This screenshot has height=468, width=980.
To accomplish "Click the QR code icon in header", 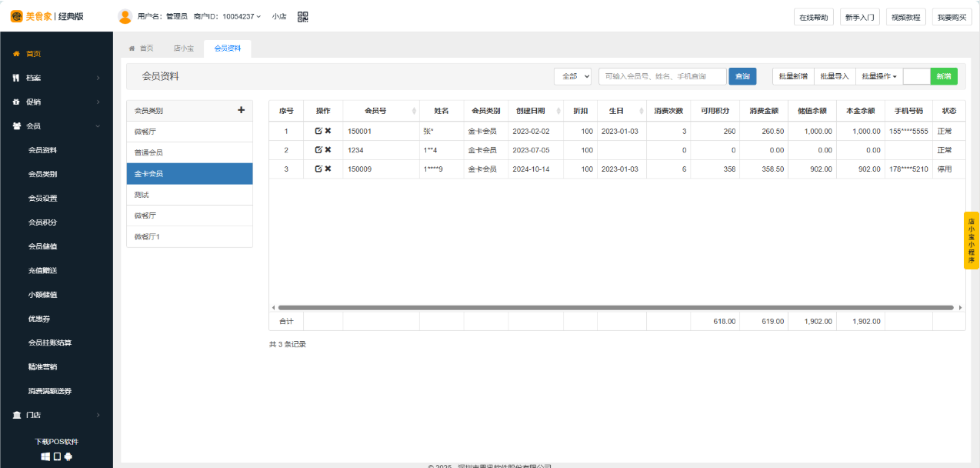I will click(302, 16).
